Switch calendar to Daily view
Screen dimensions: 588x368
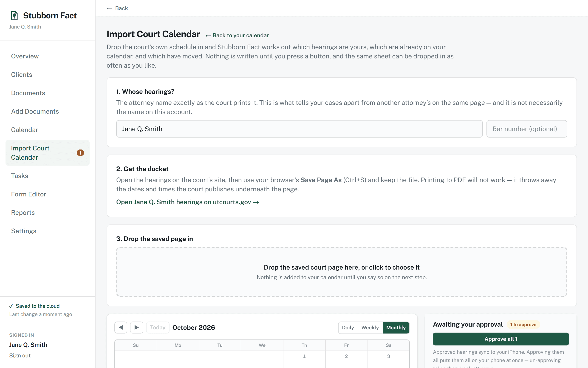pyautogui.click(x=348, y=328)
